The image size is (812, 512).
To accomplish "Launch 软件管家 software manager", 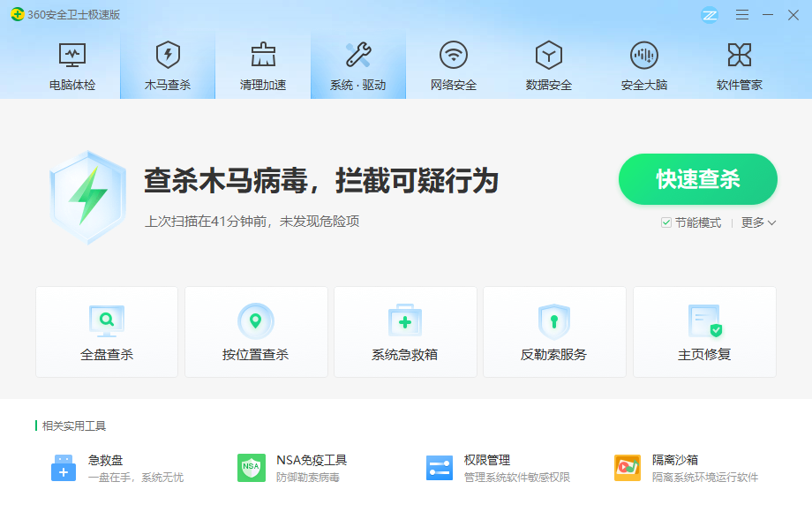I will click(739, 64).
